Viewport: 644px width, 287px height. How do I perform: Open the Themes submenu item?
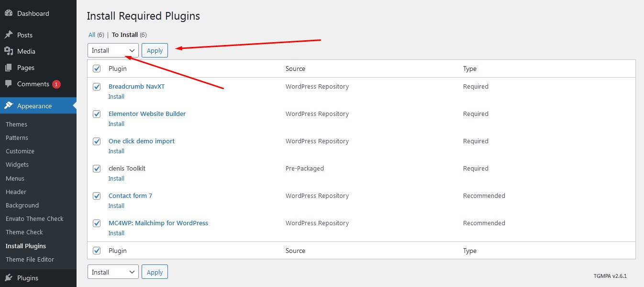point(16,124)
